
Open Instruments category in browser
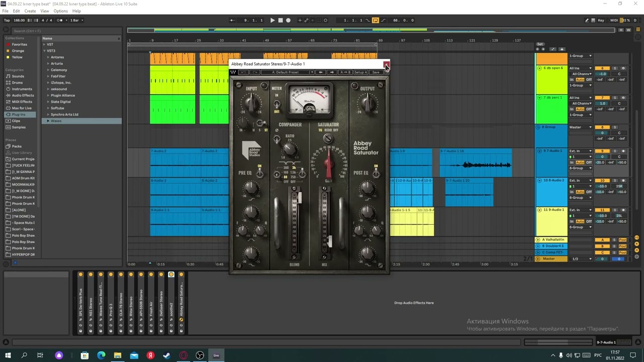coord(22,89)
